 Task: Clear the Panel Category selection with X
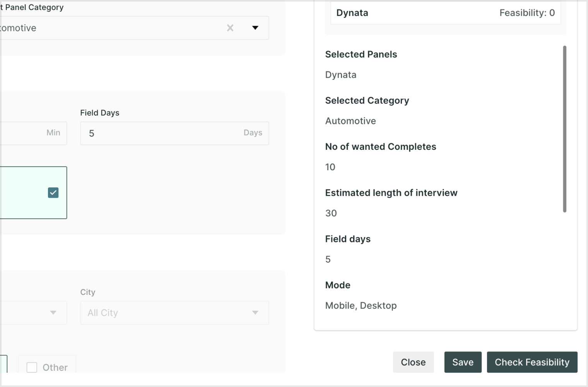(x=230, y=28)
